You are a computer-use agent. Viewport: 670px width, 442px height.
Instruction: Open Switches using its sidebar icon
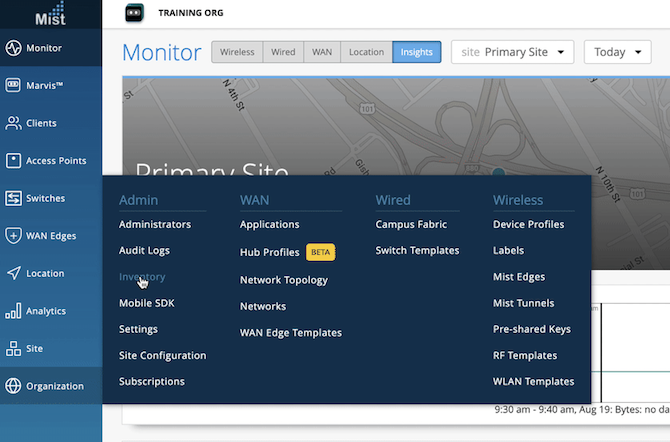tap(13, 198)
